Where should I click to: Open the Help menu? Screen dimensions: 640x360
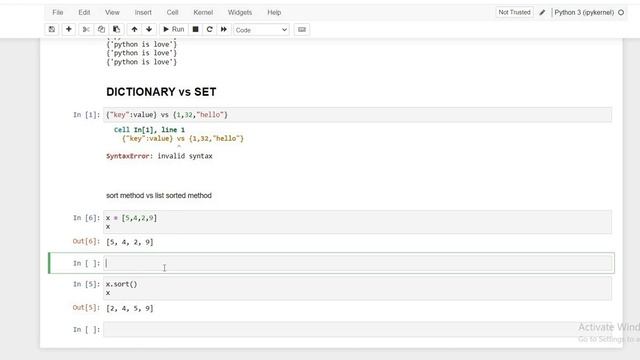[x=274, y=13]
